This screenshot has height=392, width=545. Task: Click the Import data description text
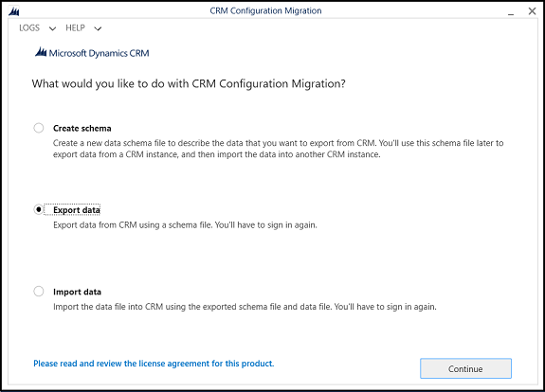pos(245,307)
